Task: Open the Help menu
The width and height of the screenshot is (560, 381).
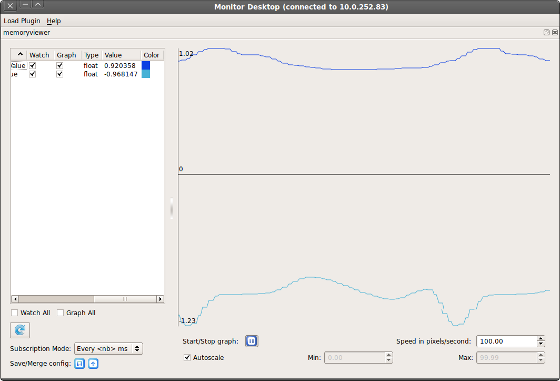Action: 54,21
